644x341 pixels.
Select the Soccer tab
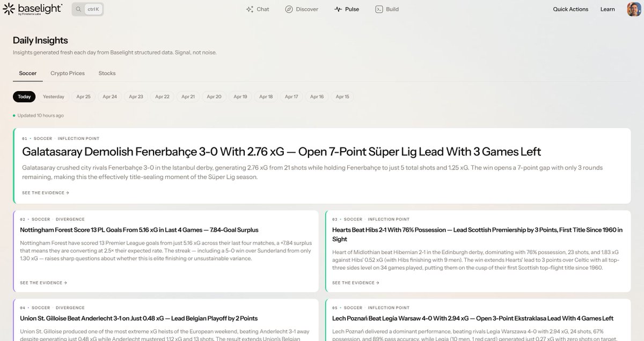pyautogui.click(x=28, y=73)
